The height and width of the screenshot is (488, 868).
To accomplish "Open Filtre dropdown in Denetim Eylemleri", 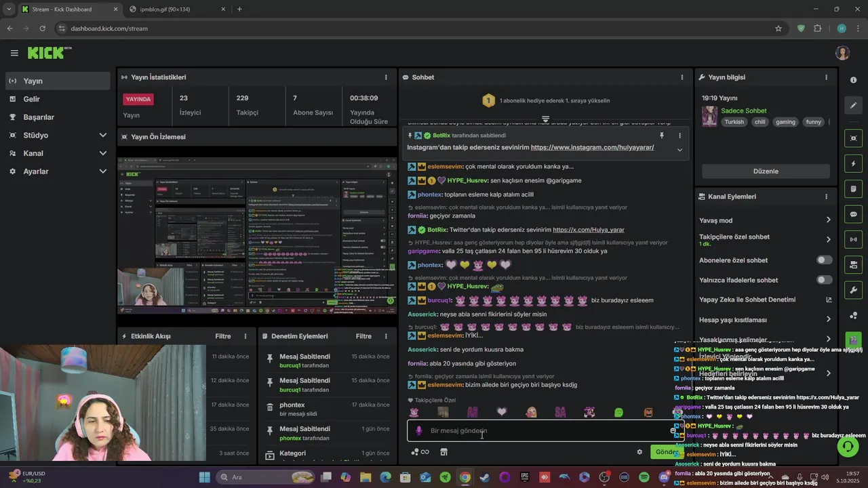I will 363,336.
